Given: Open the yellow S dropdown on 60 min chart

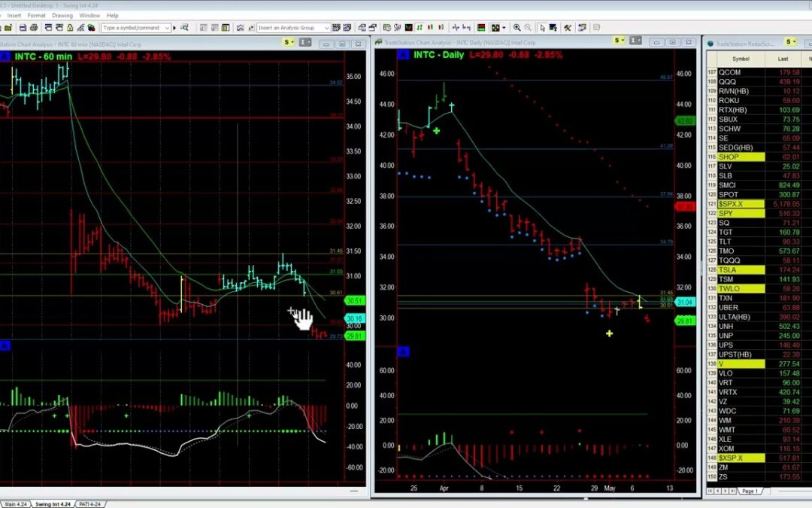Looking at the screenshot, I should 289,42.
